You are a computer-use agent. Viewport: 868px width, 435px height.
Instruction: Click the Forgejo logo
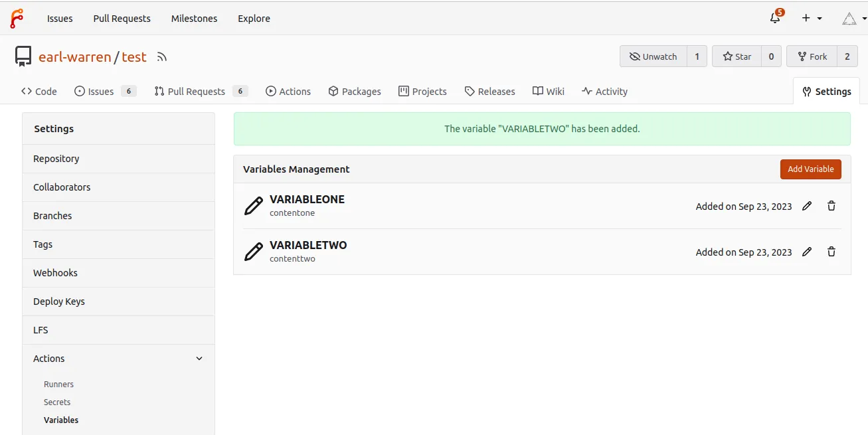click(17, 18)
